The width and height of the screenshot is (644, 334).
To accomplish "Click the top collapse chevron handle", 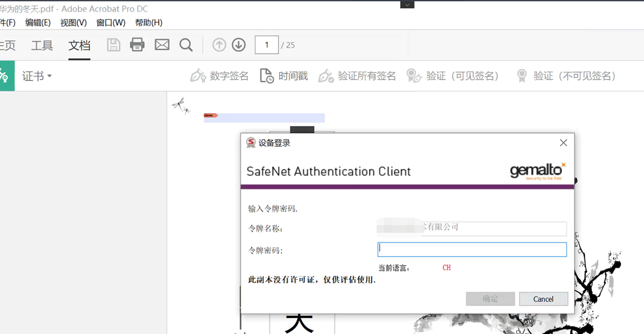I will (407, 5).
